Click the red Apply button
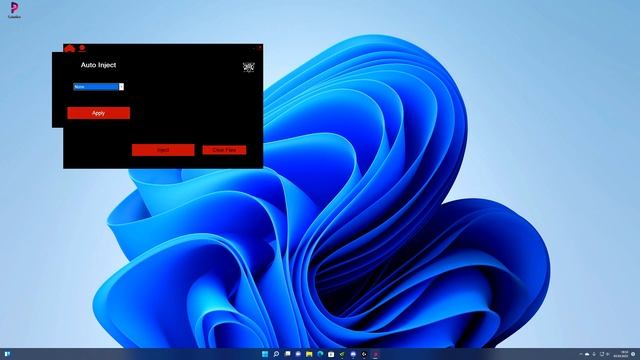640x360 pixels. point(98,113)
